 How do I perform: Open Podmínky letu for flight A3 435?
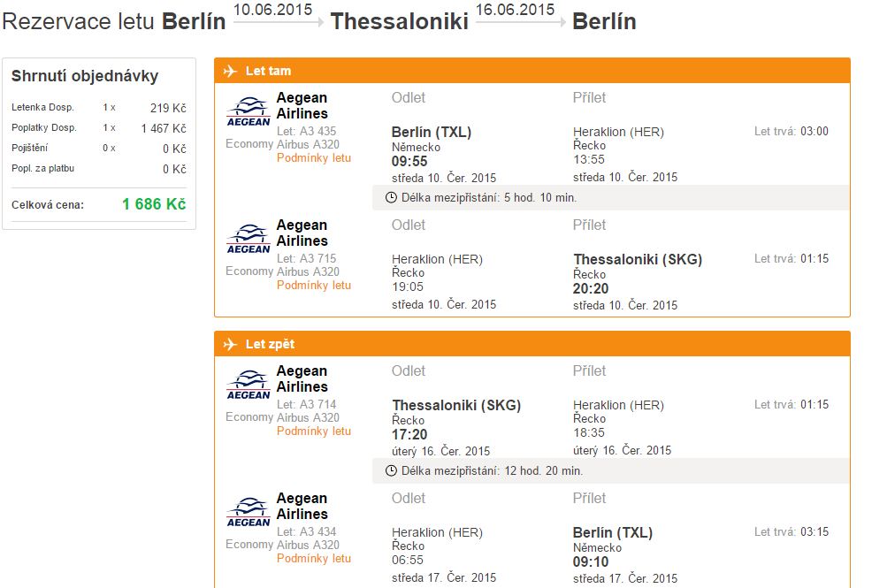click(x=314, y=158)
